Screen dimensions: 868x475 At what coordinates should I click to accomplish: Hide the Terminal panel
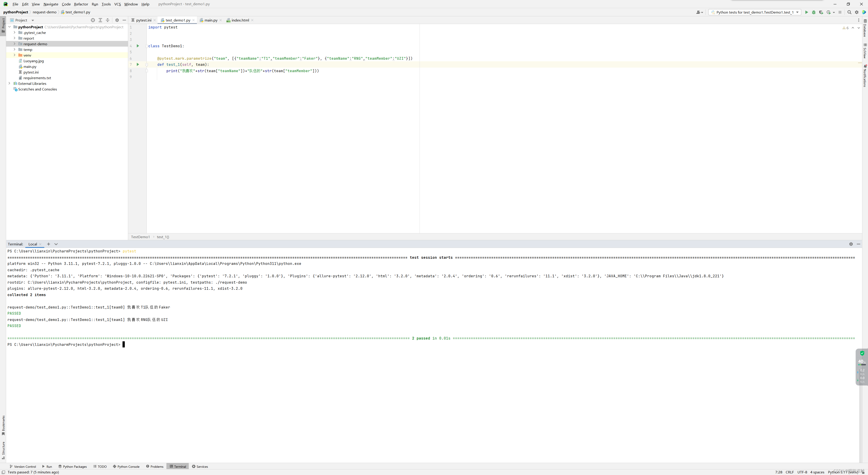[858, 244]
